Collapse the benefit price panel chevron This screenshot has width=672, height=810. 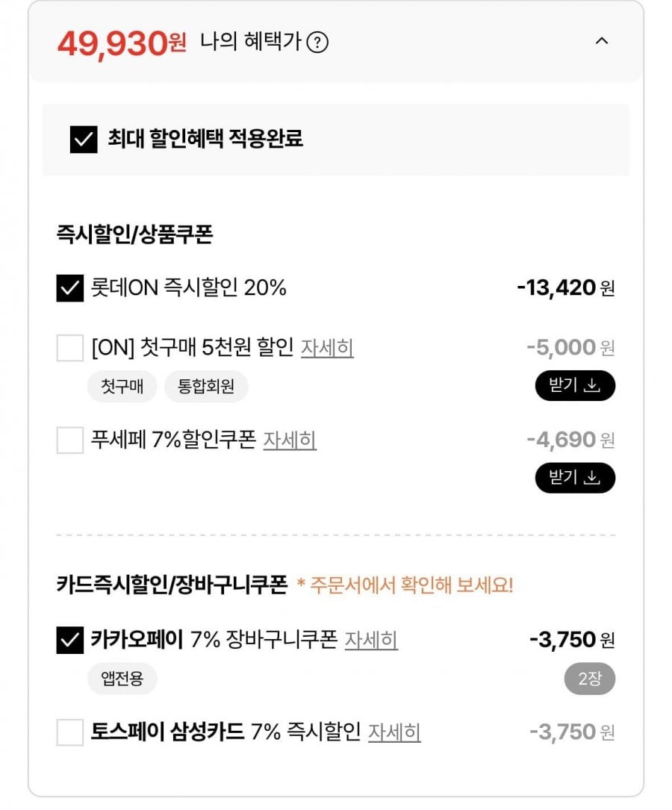click(x=602, y=42)
